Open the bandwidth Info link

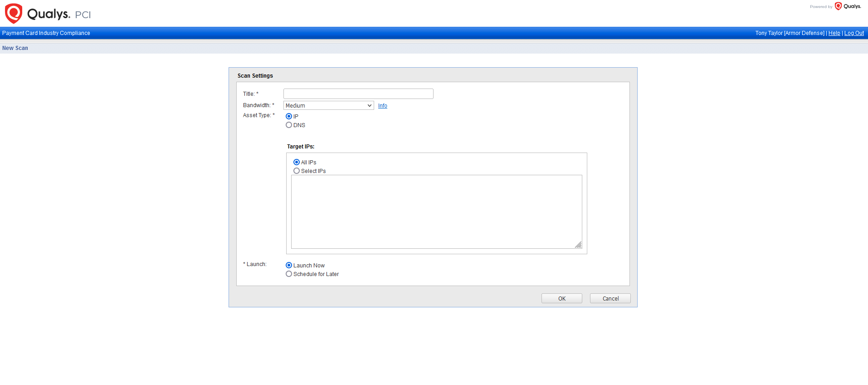(x=382, y=106)
